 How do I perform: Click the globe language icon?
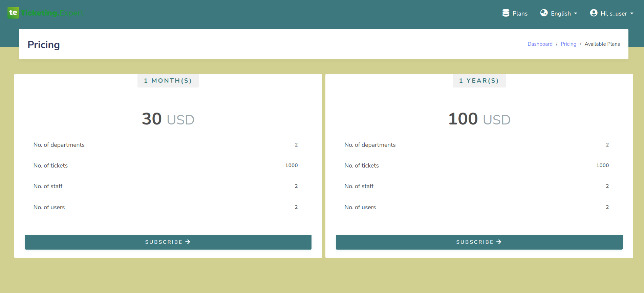click(x=544, y=13)
